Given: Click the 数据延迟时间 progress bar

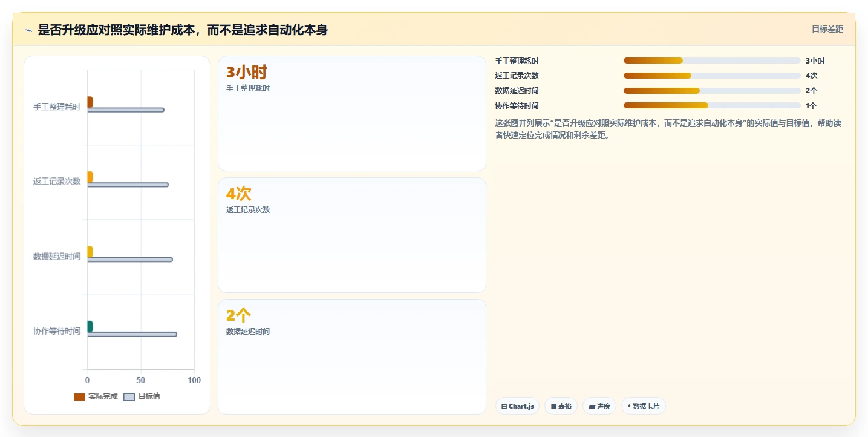Looking at the screenshot, I should point(712,91).
